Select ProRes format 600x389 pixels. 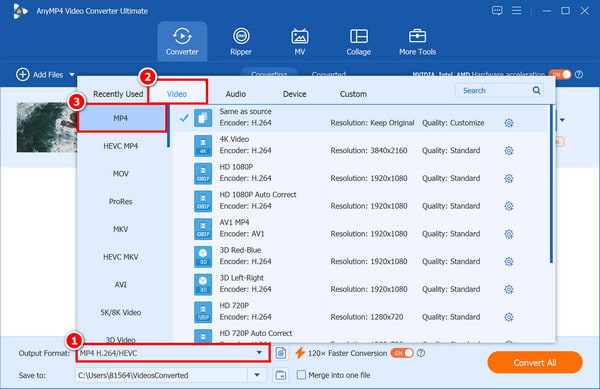pos(121,202)
